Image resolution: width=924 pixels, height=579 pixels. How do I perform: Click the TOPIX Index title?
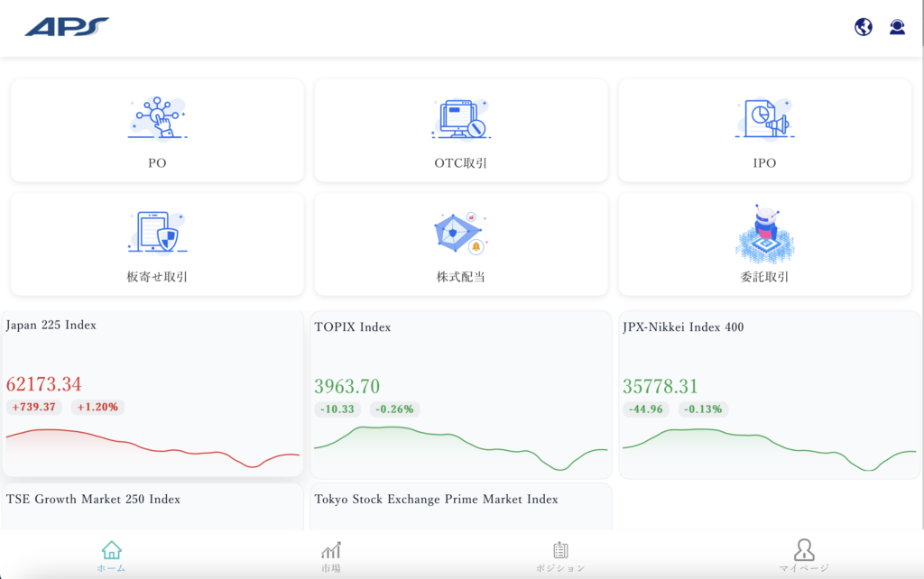pyautogui.click(x=353, y=327)
